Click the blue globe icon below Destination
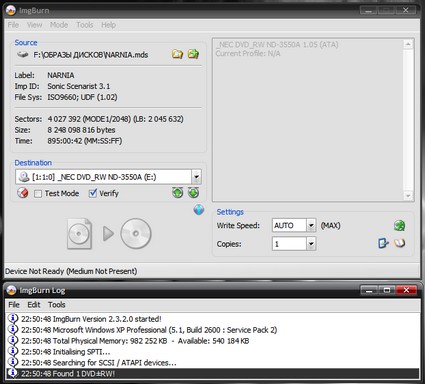The width and height of the screenshot is (425, 384). click(x=199, y=210)
